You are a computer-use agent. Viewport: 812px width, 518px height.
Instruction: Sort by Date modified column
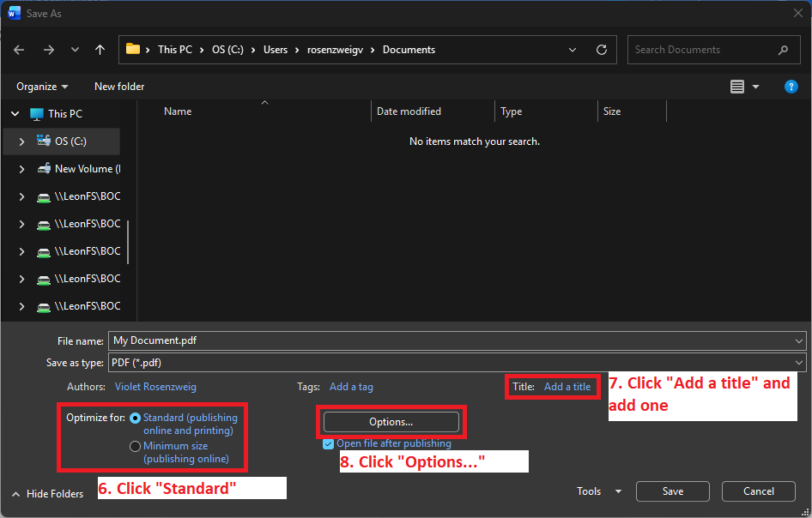click(x=409, y=111)
